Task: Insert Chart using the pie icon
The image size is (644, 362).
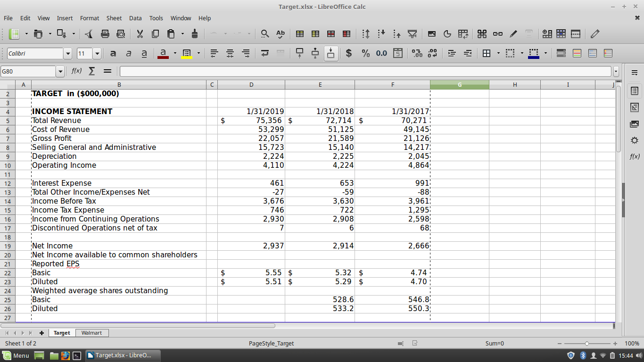Action: (447, 34)
